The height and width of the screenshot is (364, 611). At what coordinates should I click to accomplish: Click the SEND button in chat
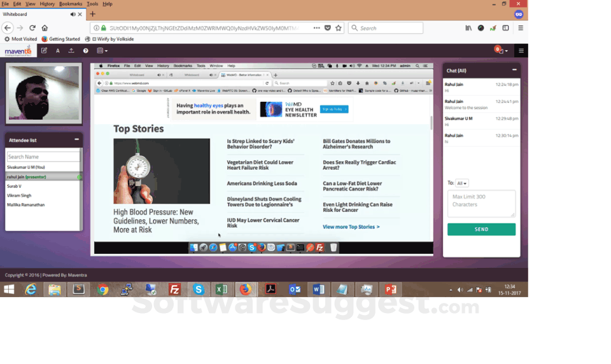click(481, 229)
